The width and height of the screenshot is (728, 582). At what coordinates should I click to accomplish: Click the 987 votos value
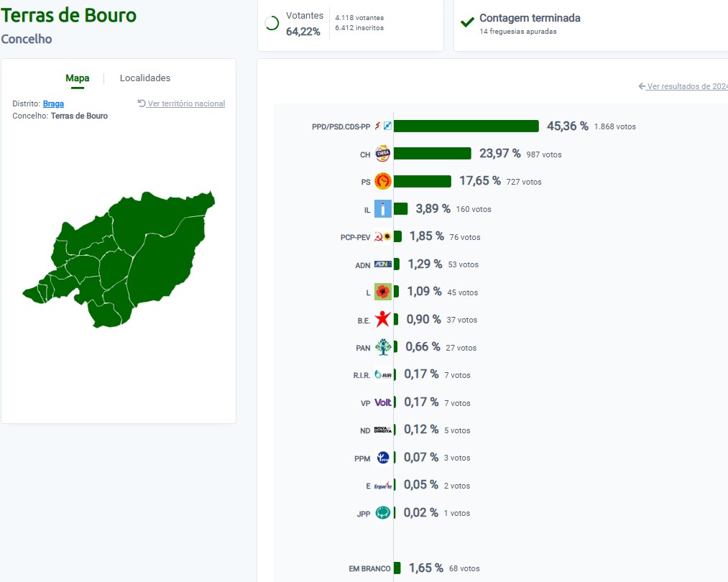[x=544, y=154]
